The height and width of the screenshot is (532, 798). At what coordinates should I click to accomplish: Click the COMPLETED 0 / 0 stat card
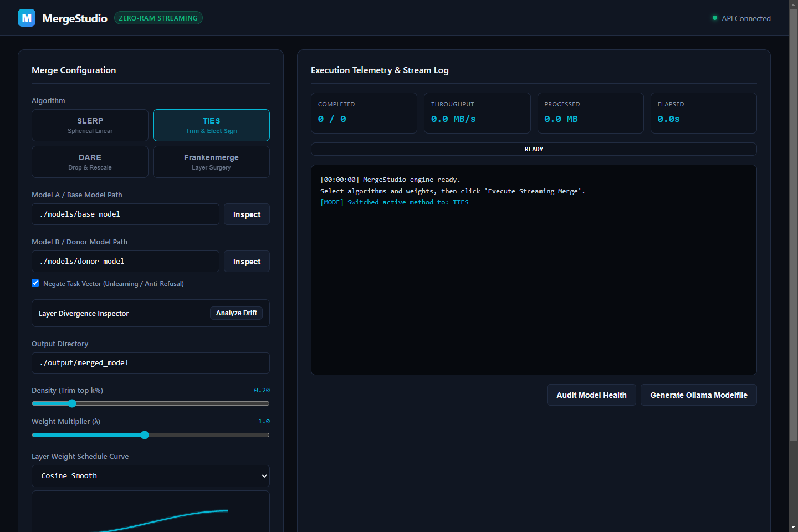(x=364, y=113)
